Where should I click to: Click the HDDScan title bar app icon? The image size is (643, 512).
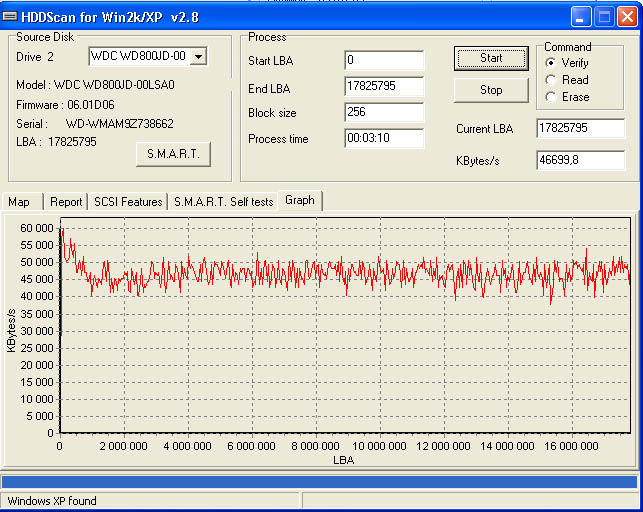pos(12,15)
